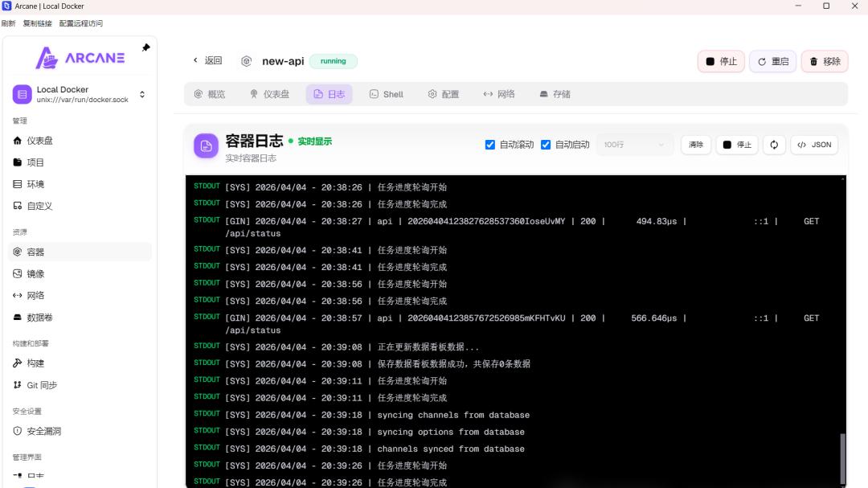The width and height of the screenshot is (868, 488).
Task: Switch to the Shell tab
Action: tap(386, 94)
